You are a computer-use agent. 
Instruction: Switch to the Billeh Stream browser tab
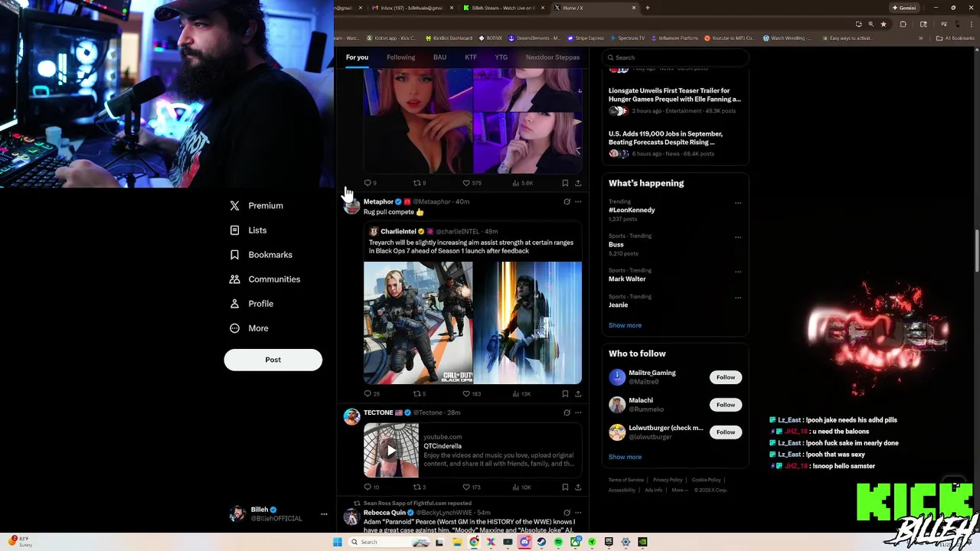coord(504,8)
